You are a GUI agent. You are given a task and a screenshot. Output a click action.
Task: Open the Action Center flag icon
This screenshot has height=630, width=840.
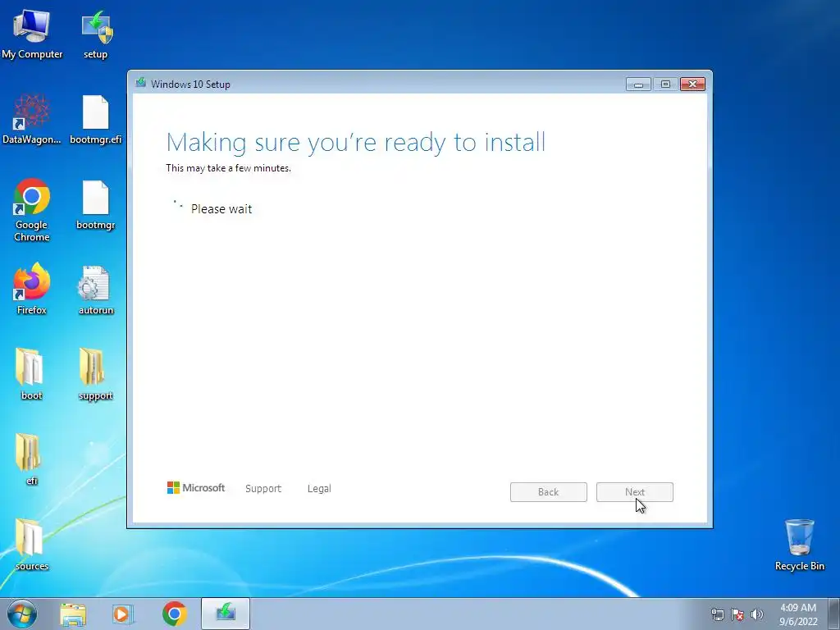click(737, 614)
